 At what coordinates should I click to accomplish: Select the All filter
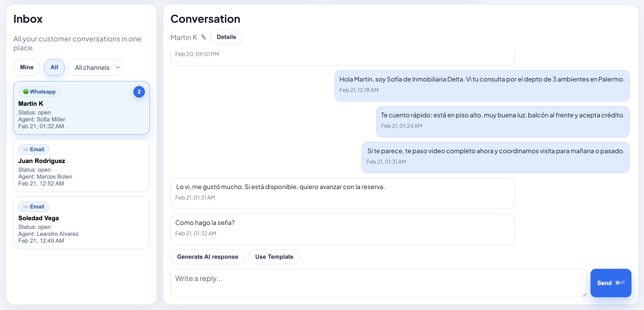[54, 67]
